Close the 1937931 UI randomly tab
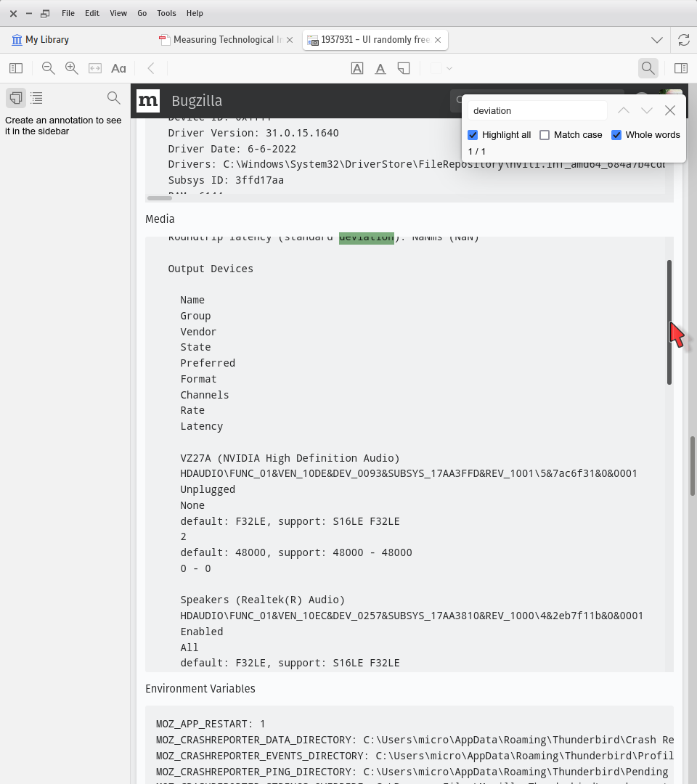Viewport: 697px width, 784px height. pos(438,40)
